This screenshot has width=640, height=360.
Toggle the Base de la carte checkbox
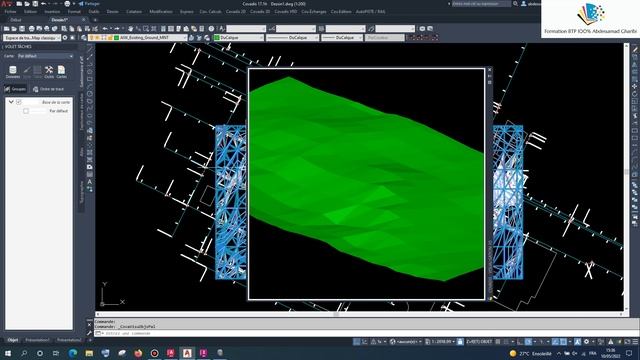tap(19, 102)
